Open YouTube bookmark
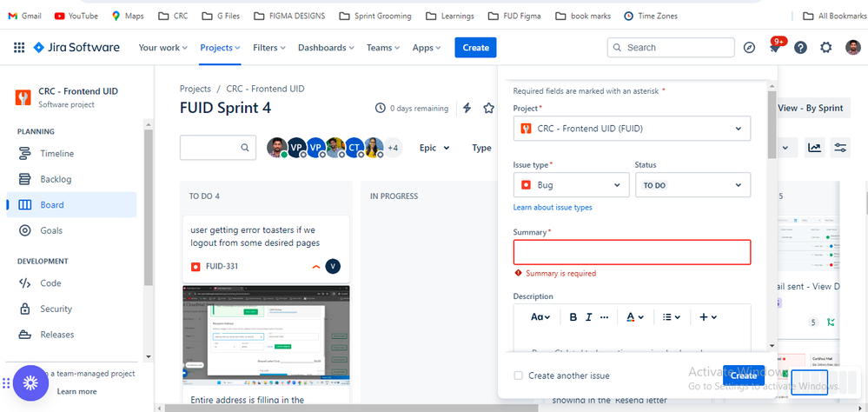 pos(76,16)
